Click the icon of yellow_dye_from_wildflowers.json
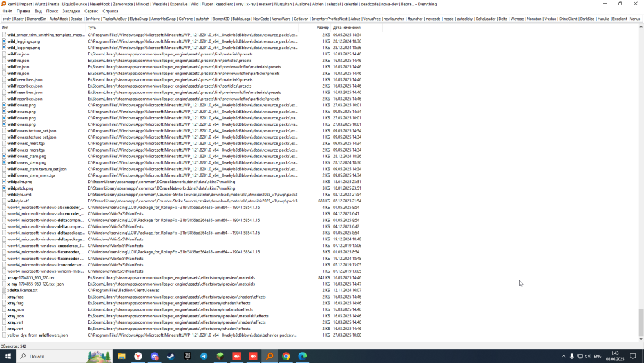Image resolution: width=644 pixels, height=363 pixels. 4,335
